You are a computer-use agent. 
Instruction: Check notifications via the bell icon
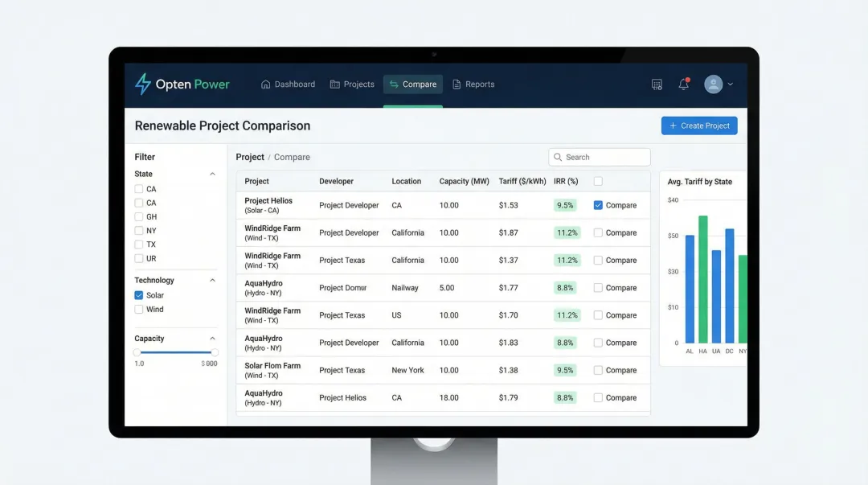coord(682,84)
